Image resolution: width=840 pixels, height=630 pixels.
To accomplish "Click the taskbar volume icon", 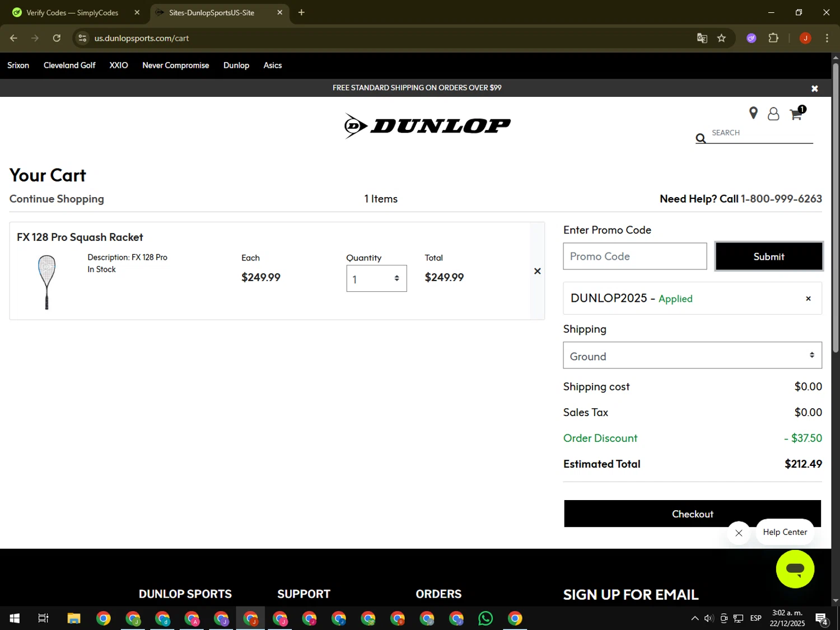I will click(x=709, y=618).
